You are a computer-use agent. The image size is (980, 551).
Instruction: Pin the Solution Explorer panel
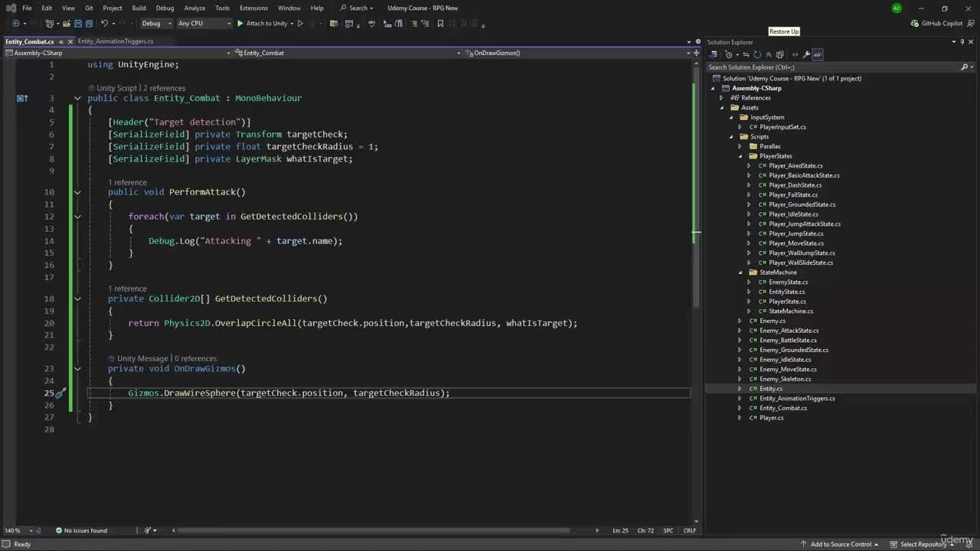tap(962, 42)
